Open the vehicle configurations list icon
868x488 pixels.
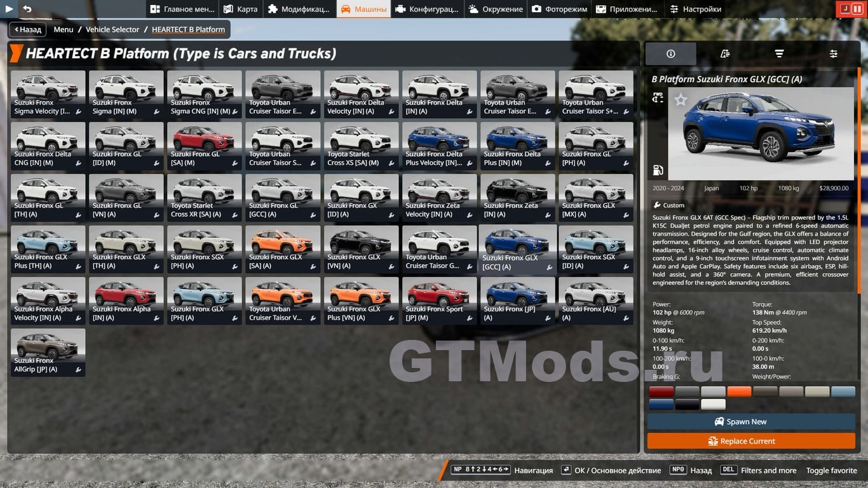[725, 54]
